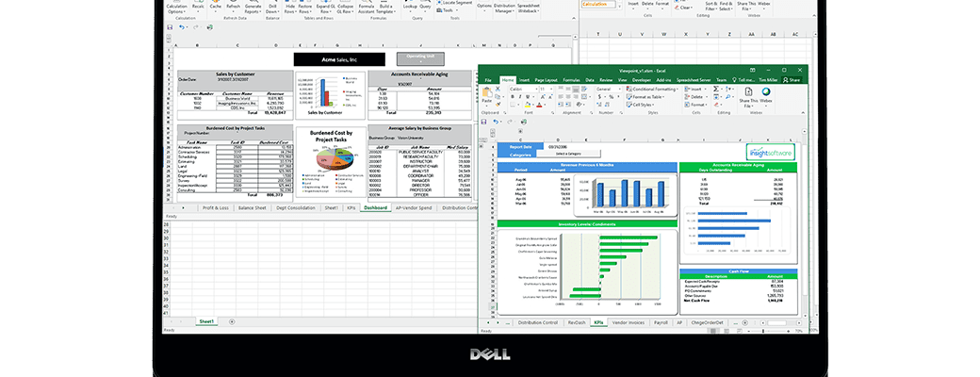Click the Accounting dollar format icon
980x377 pixels.
(599, 97)
